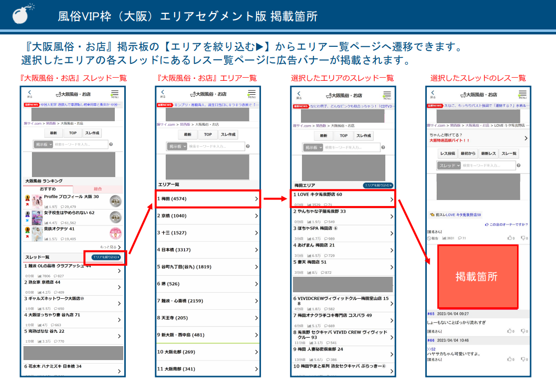Click the search help icon on レス一覧 screen
Viewport: 556px width, 392px height.
519,165
